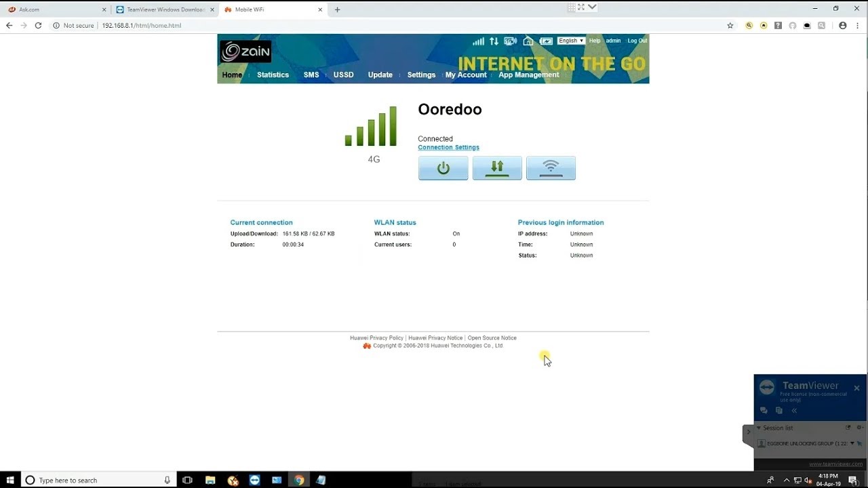Screen dimensions: 868x488
Task: Reload the current page
Action: (38, 25)
